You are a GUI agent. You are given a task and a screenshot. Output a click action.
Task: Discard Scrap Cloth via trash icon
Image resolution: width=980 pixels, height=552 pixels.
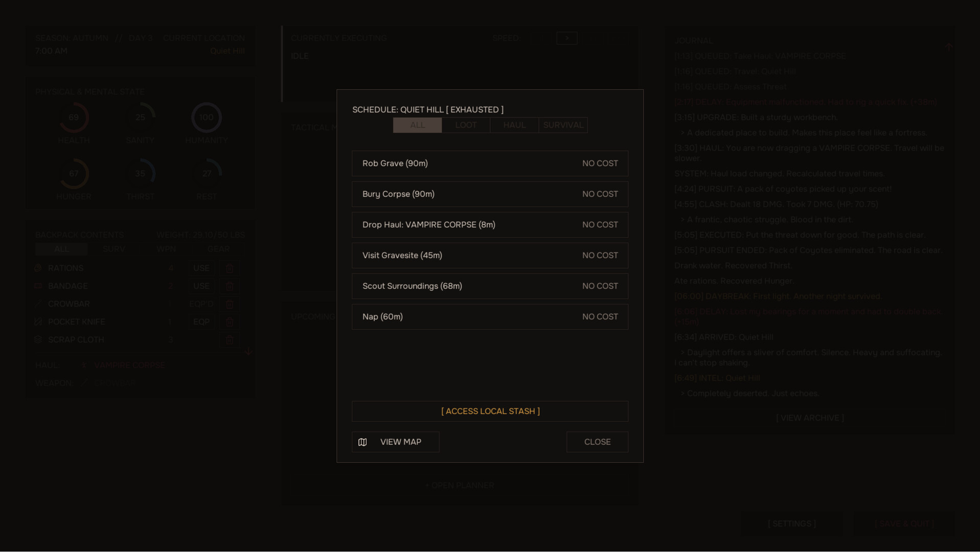[230, 340]
